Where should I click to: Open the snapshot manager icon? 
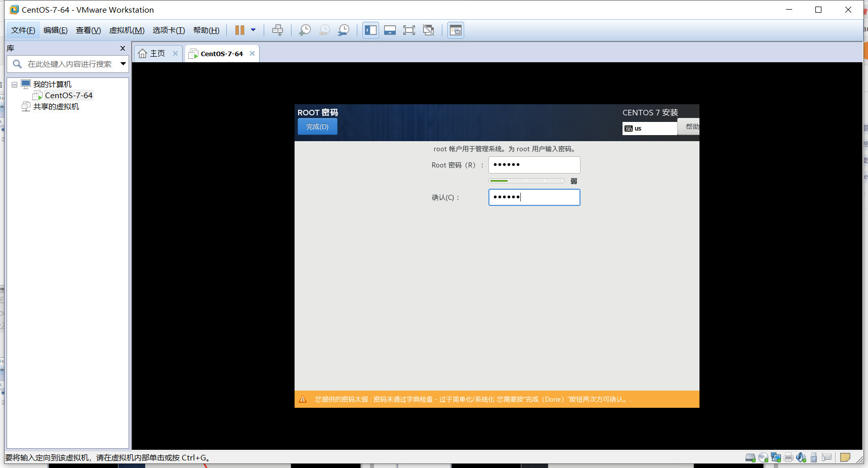pyautogui.click(x=344, y=30)
